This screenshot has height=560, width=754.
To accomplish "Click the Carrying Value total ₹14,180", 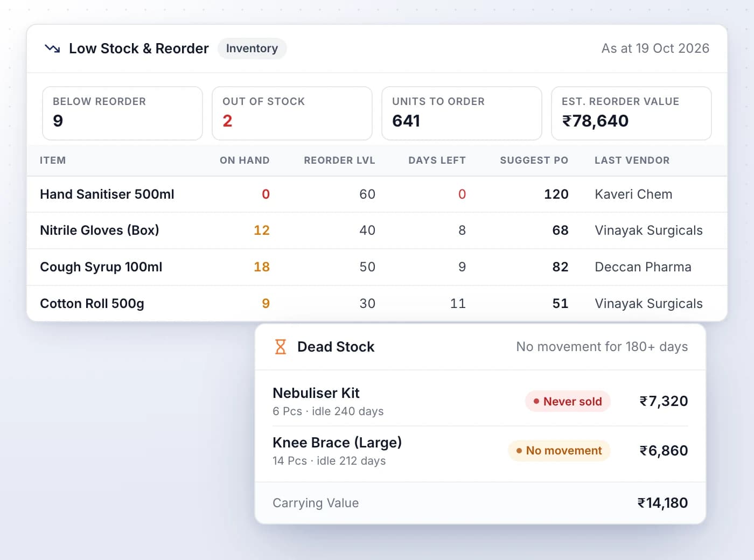I will [662, 503].
